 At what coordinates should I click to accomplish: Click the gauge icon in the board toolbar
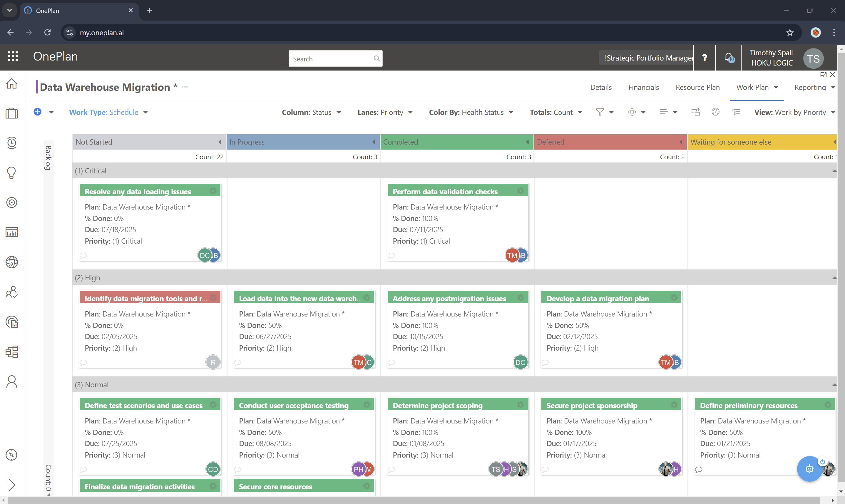click(x=716, y=111)
